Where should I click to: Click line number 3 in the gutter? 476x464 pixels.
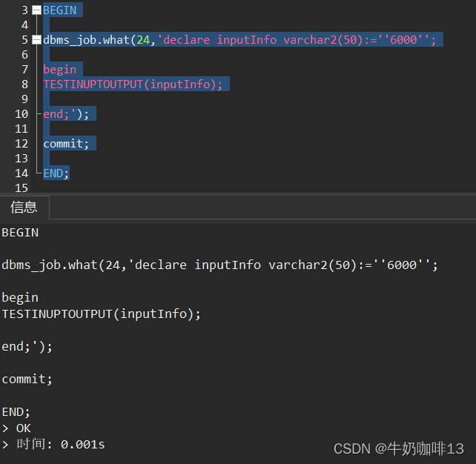(x=24, y=10)
